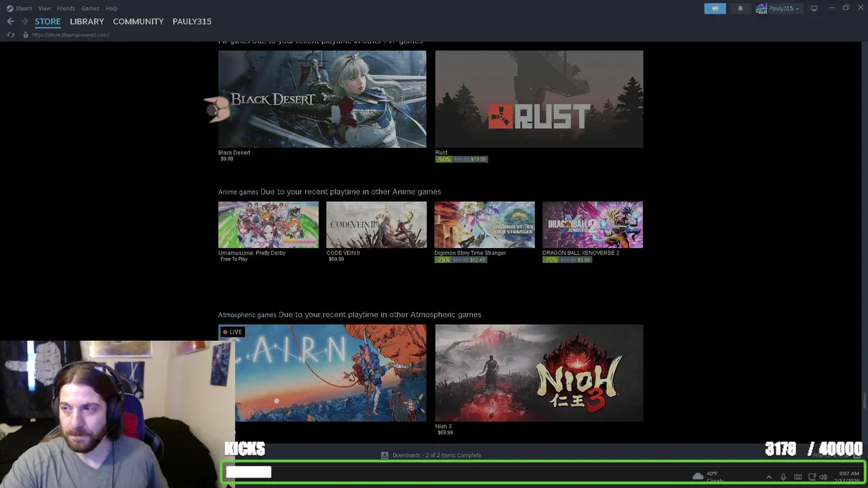The height and width of the screenshot is (488, 868).
Task: Click the Rust title text
Action: click(x=441, y=152)
